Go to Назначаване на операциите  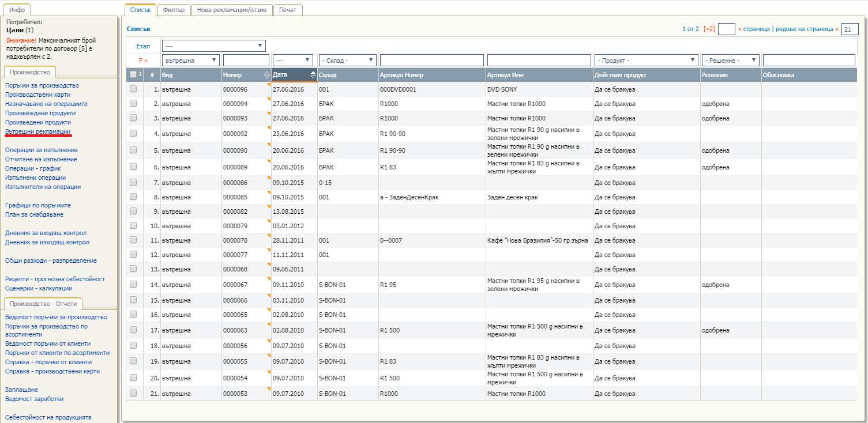click(46, 104)
